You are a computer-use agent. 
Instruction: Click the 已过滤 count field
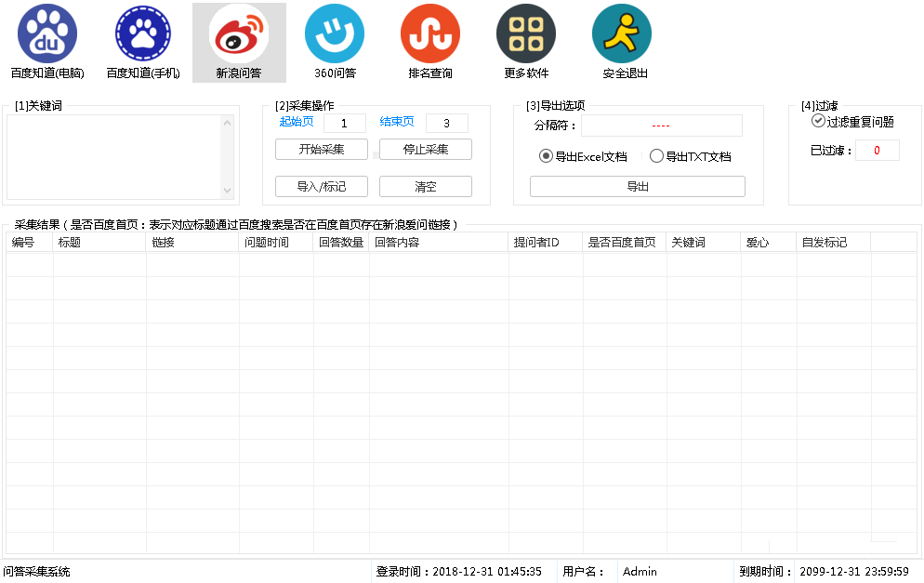pos(878,151)
